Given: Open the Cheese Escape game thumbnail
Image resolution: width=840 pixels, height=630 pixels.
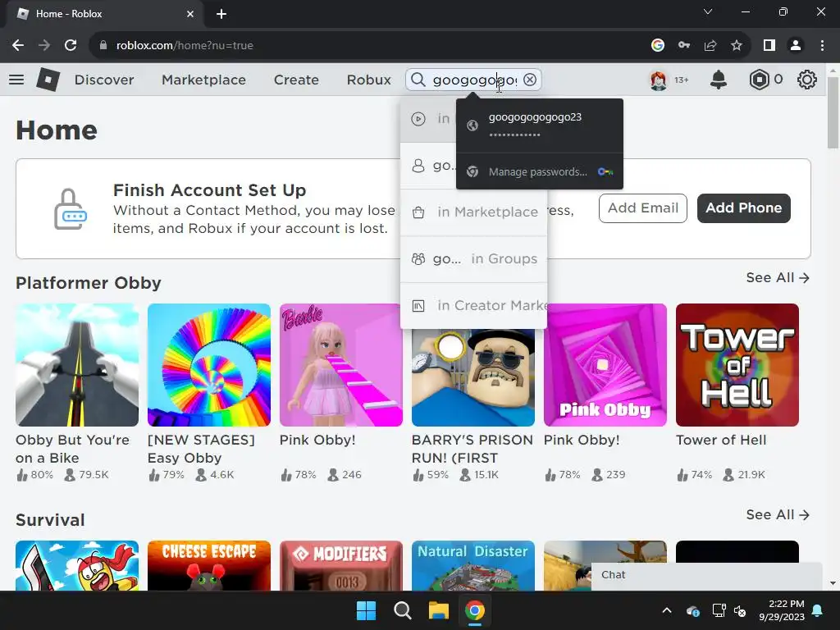Looking at the screenshot, I should [209, 565].
